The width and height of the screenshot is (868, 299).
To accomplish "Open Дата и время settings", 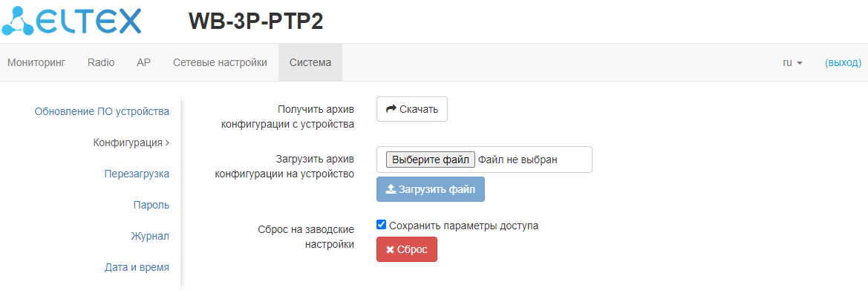I will point(137,267).
